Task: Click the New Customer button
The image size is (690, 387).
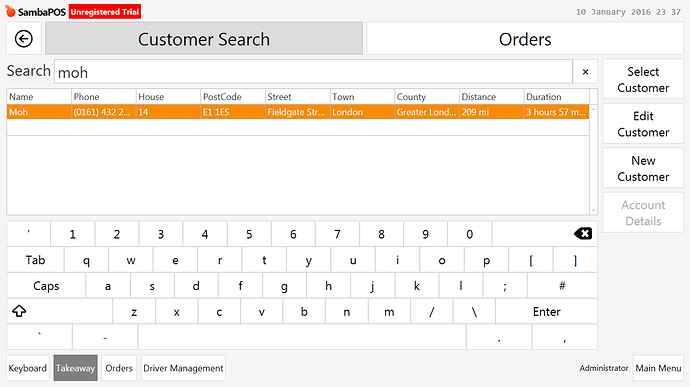Action: pyautogui.click(x=643, y=169)
